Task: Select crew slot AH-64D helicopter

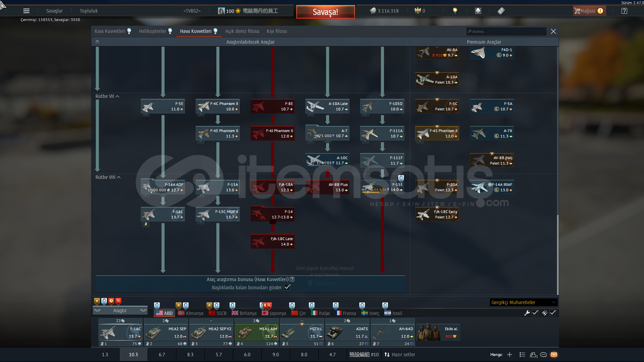Action: (392, 332)
